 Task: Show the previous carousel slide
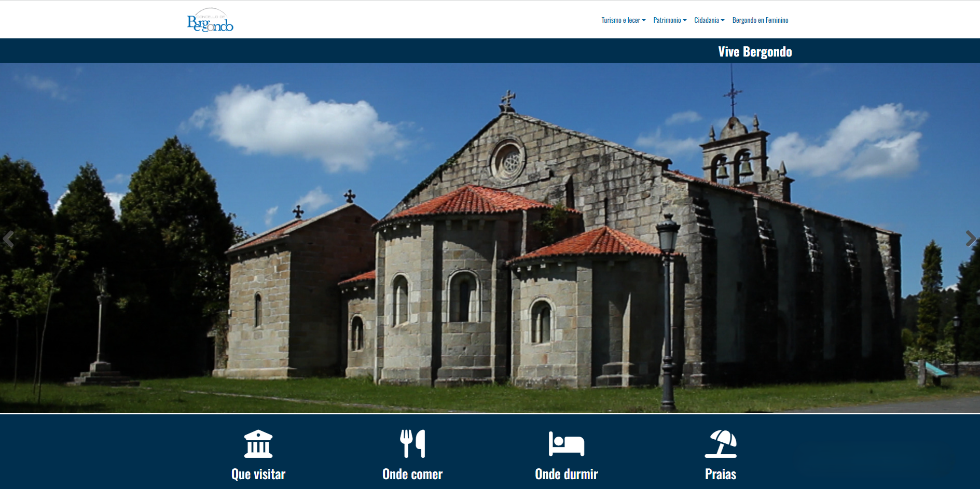pos(8,239)
